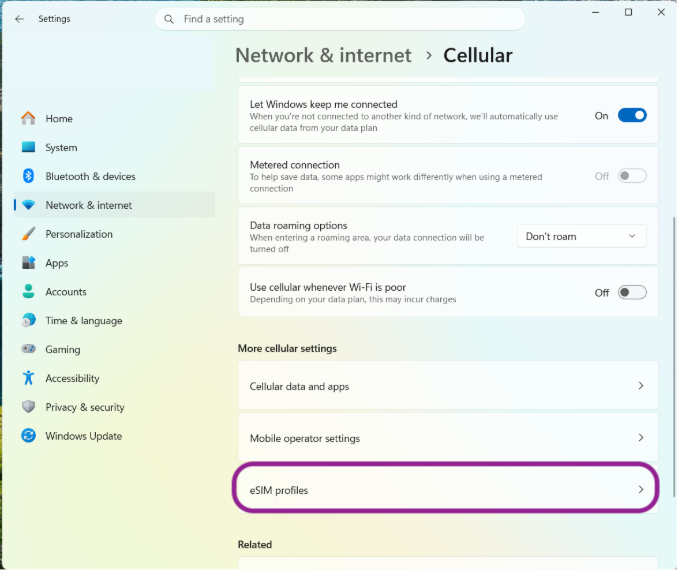
Task: Click 'Depending on your data plan' description
Action: [353, 299]
